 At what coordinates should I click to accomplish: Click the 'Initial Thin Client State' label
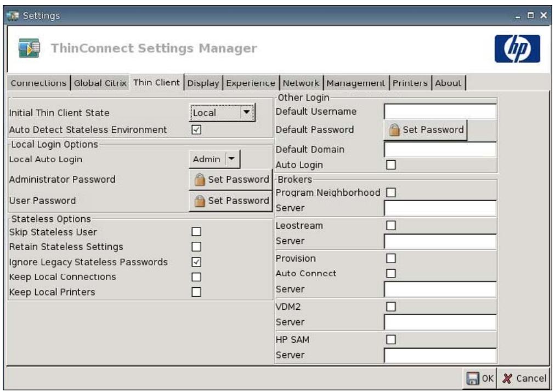59,113
